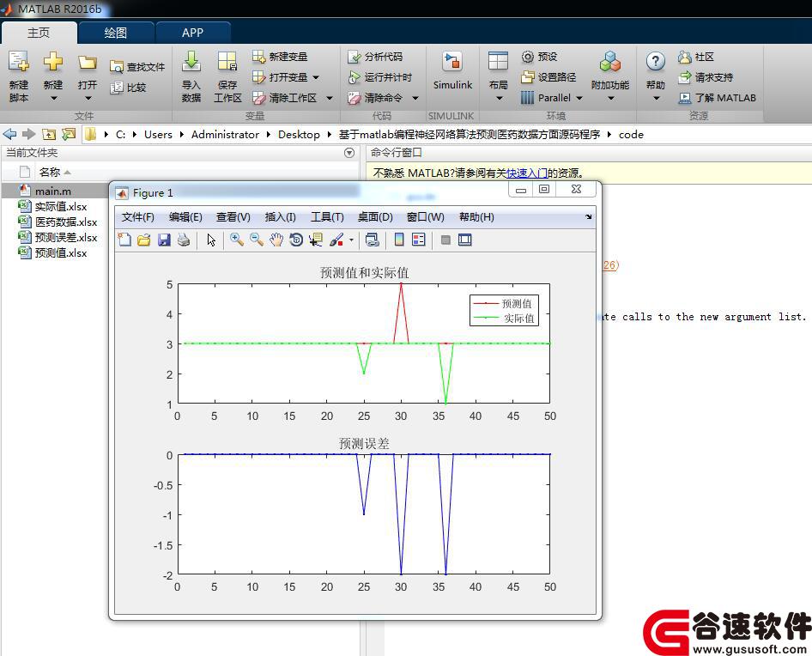
Task: Expand Clear Commands (清除命令) dropdown
Action: 415,98
